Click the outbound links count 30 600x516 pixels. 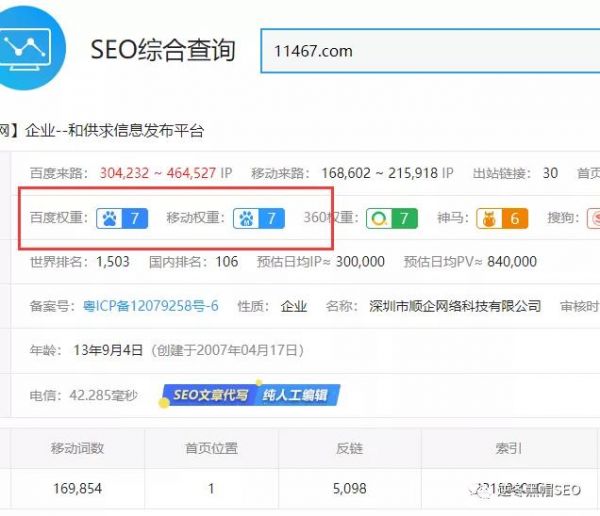coord(550,173)
